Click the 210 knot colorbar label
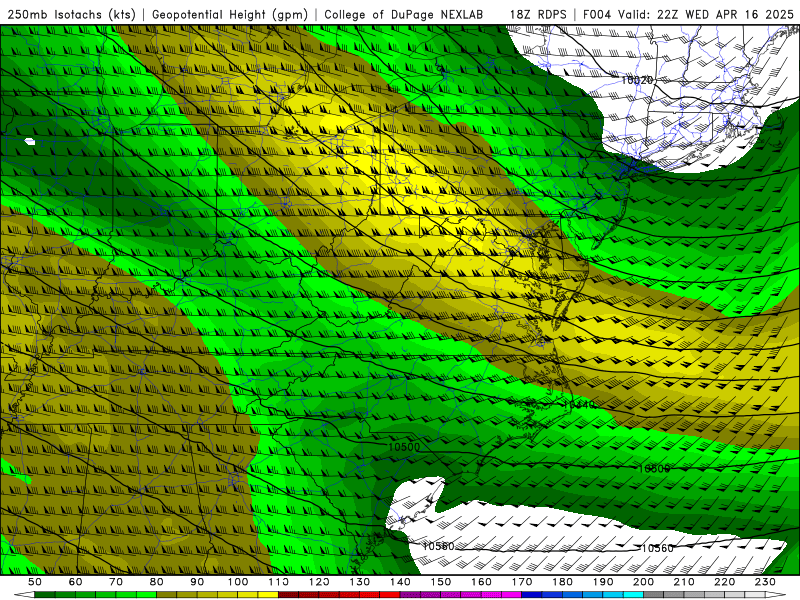 click(684, 582)
